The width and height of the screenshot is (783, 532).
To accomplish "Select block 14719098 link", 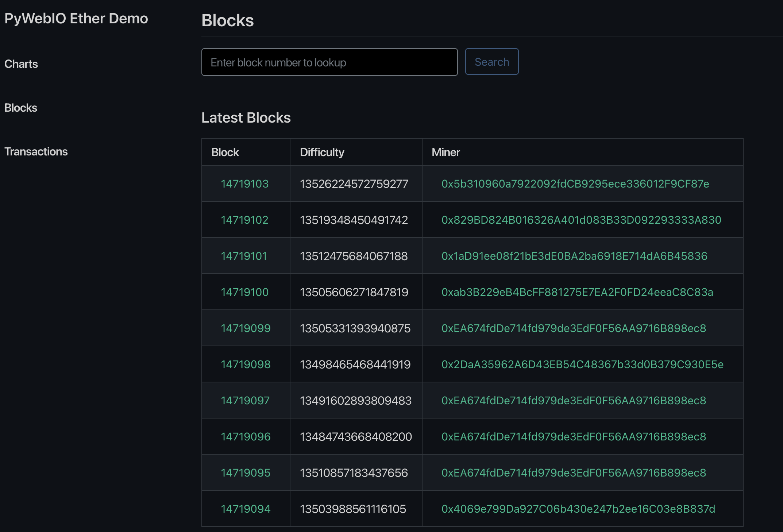I will [x=245, y=364].
